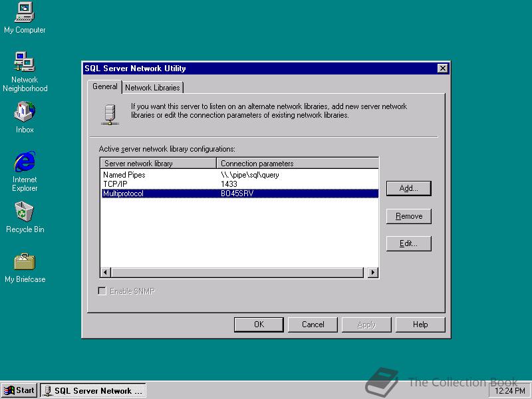Remove the selected Multiprotocol entry
Screen dimensions: 532x399
pyautogui.click(x=408, y=216)
